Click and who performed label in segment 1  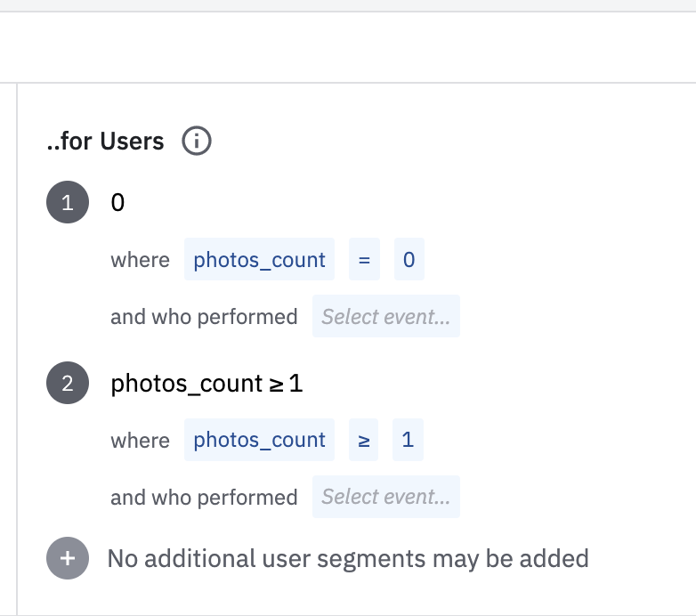[x=204, y=317]
